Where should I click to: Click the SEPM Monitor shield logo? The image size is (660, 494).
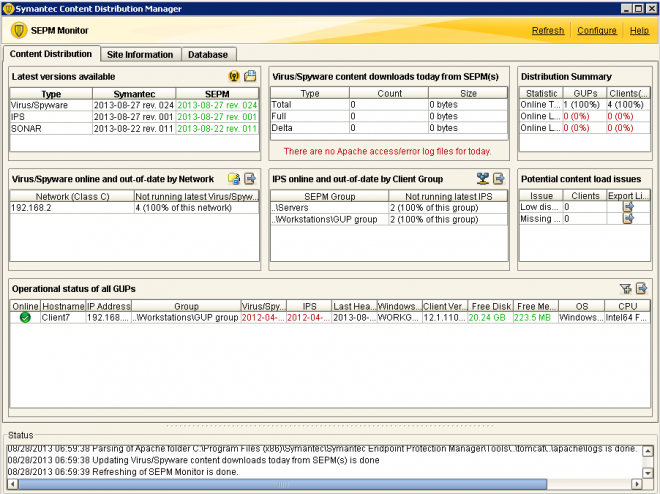click(x=19, y=30)
